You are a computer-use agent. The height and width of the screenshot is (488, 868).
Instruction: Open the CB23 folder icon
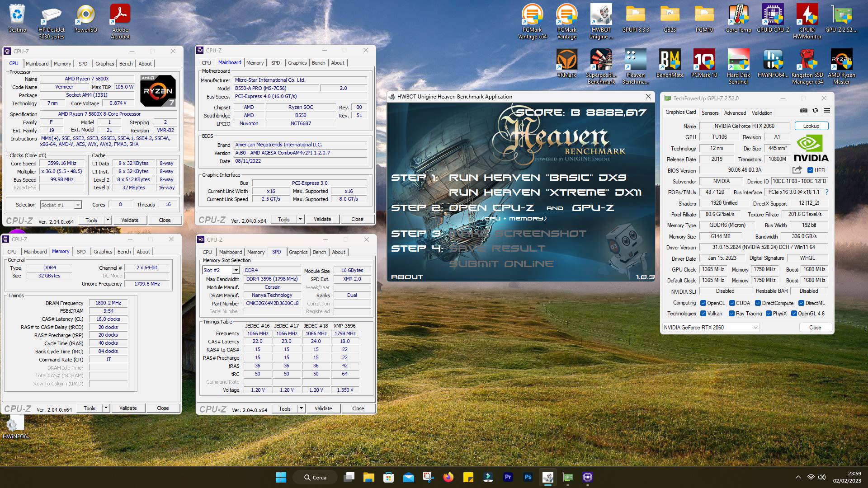coord(670,19)
